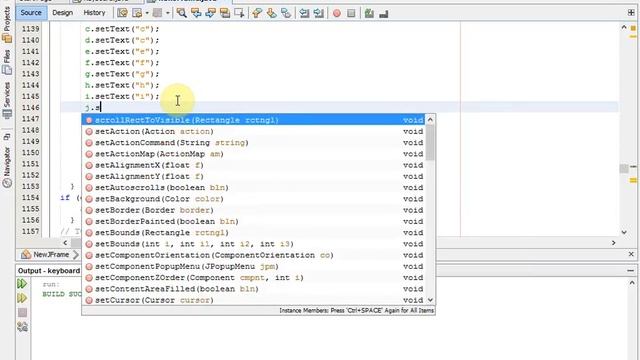The height and width of the screenshot is (360, 640).
Task: Click the NewJFrame breadcrumb item
Action: click(45, 254)
